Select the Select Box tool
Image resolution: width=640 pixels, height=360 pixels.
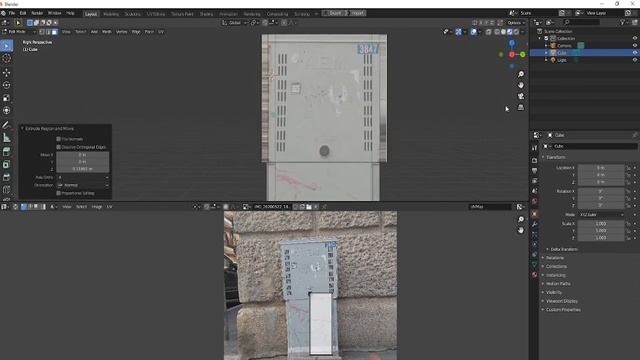pos(7,46)
